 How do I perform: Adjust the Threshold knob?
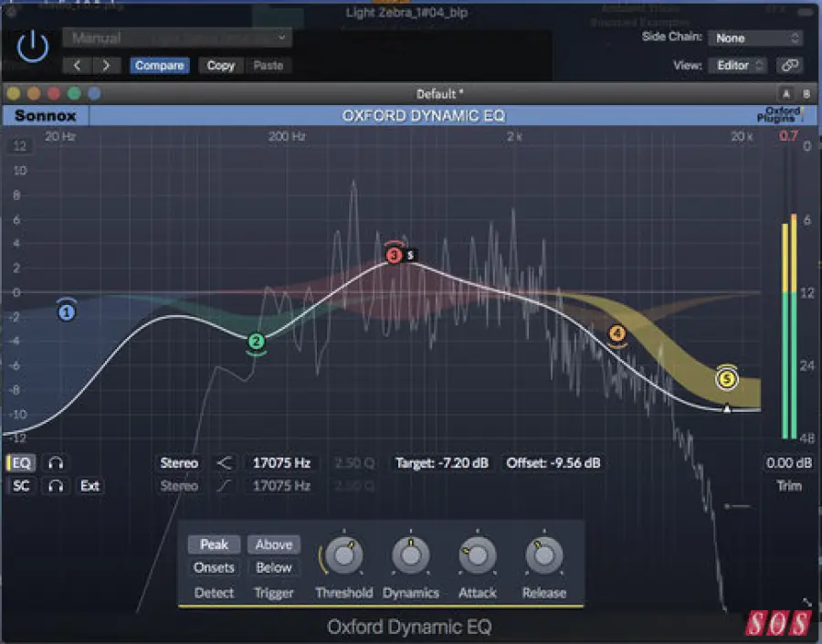pyautogui.click(x=343, y=554)
